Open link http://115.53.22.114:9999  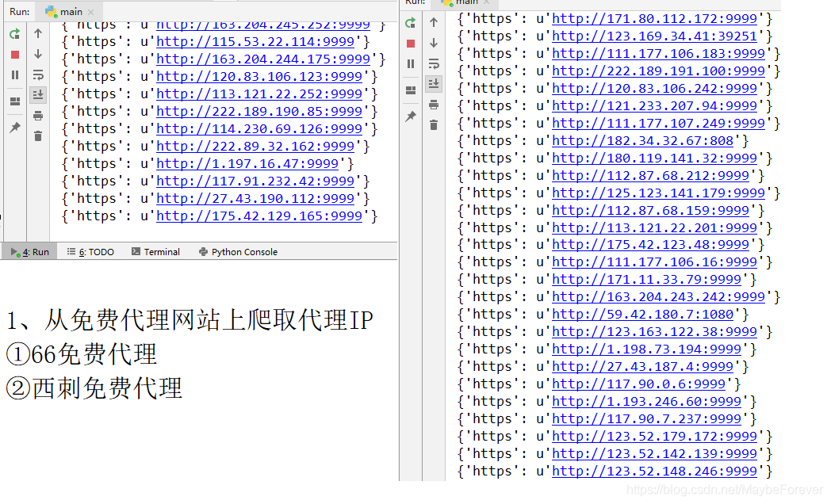[x=255, y=41]
